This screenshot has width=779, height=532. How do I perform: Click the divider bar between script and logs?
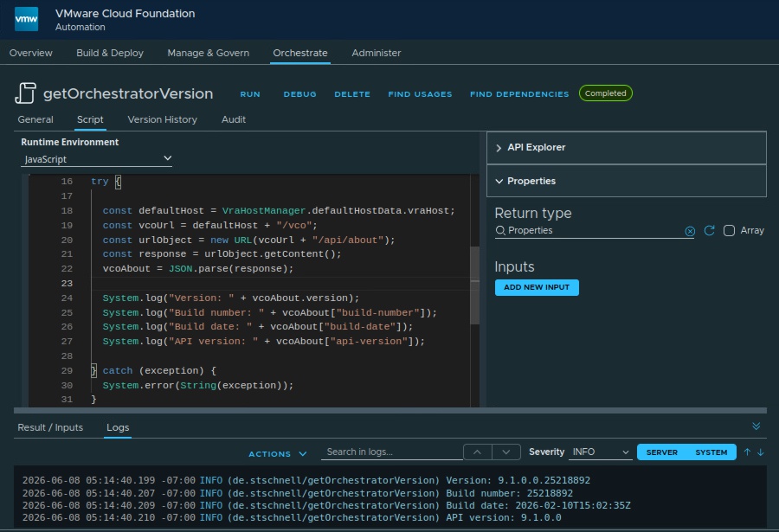pos(390,410)
